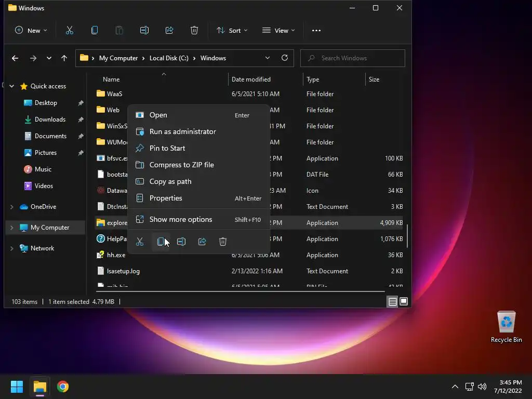
Task: Click the Search Windows input field
Action: tap(353, 58)
